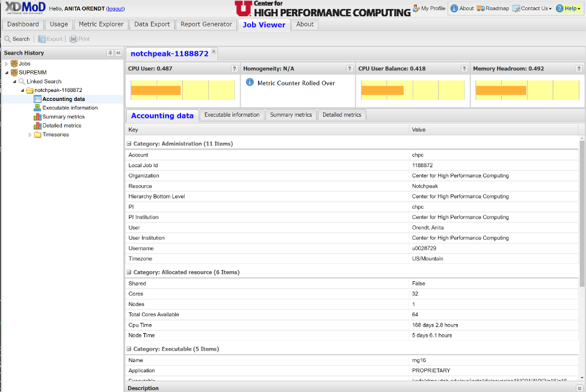The image size is (586, 392).
Task: Open the Help dropdown menu
Action: (x=568, y=8)
